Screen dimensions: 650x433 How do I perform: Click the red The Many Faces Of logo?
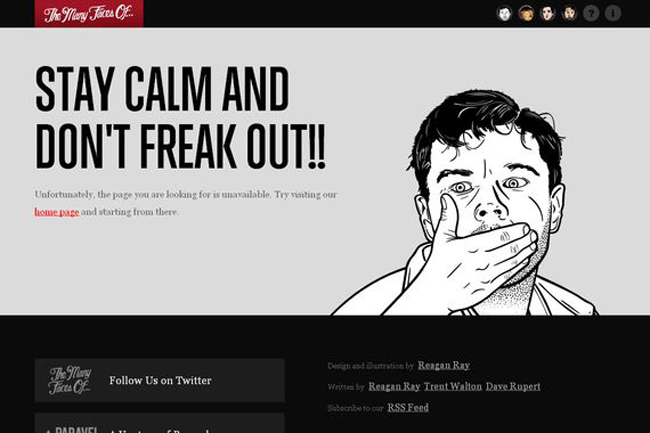(x=89, y=13)
